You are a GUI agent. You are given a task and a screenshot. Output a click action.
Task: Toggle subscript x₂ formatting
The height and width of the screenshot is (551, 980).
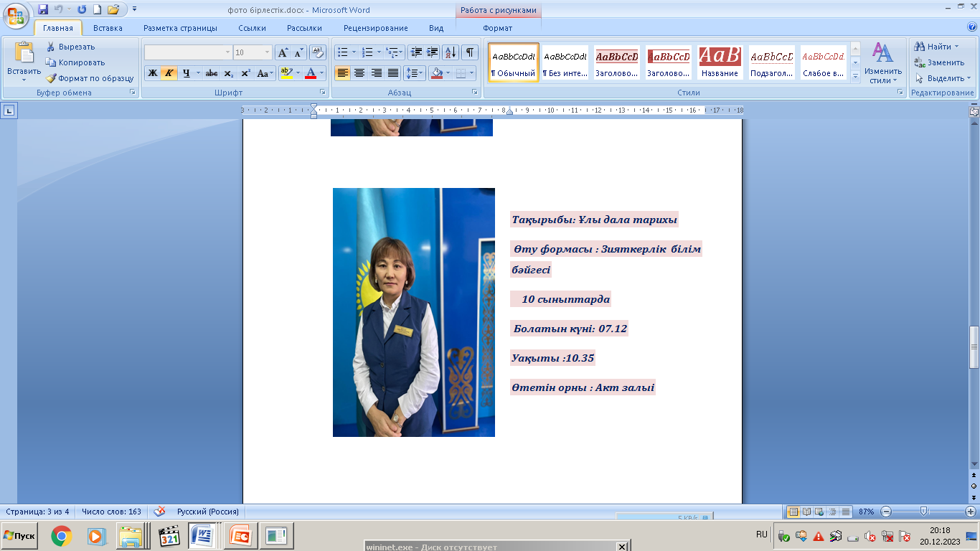click(229, 73)
